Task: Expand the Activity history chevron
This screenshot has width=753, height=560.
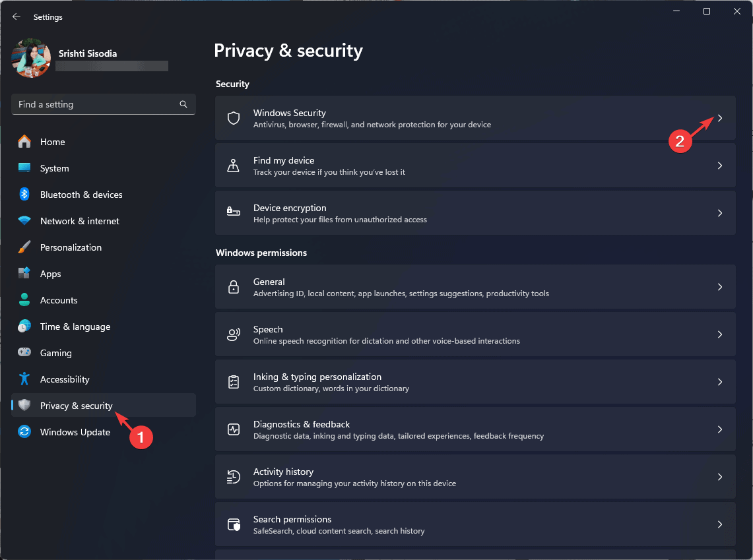Action: point(720,477)
